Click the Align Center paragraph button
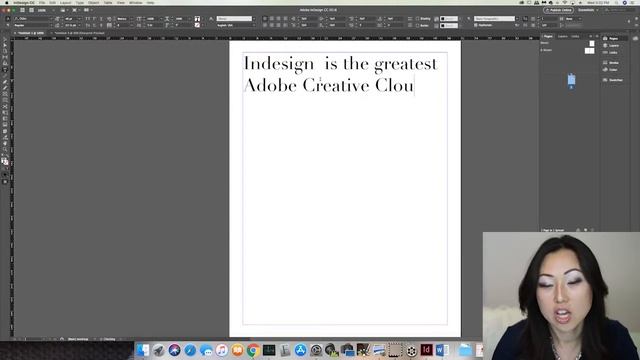The image size is (640, 360). tap(271, 19)
